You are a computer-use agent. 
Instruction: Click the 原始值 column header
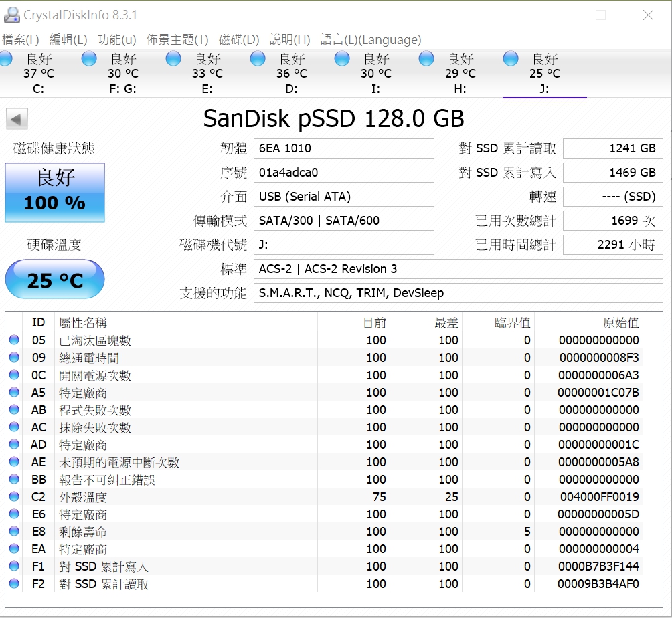point(620,322)
